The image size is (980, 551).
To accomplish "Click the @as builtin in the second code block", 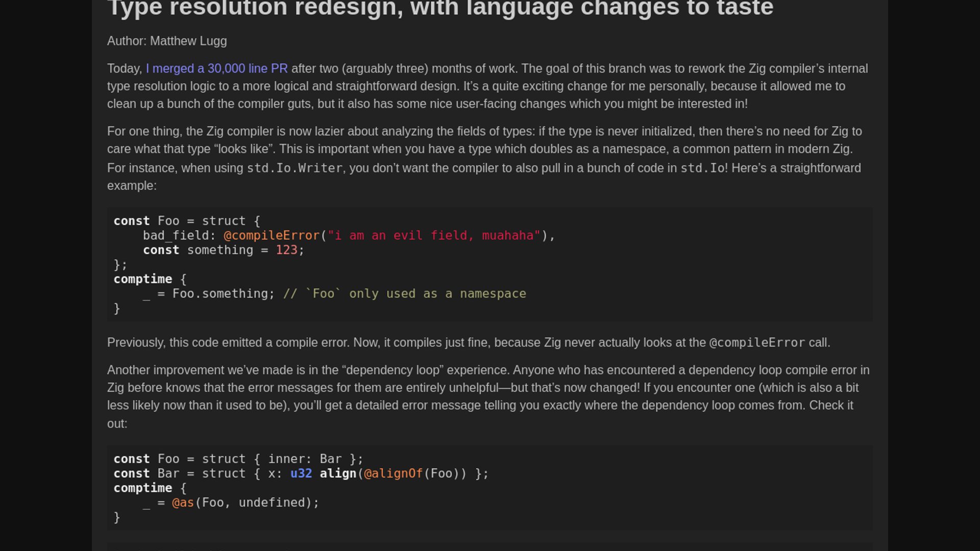I will (x=183, y=503).
